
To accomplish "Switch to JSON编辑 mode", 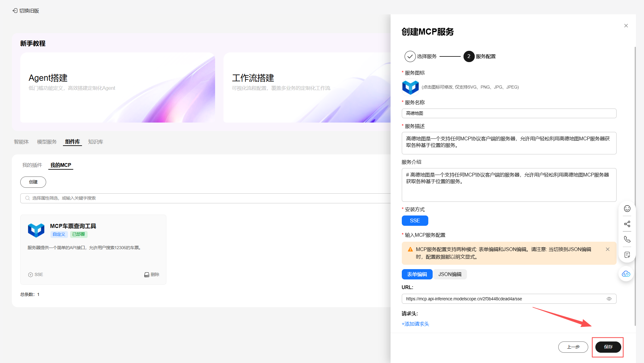I will [449, 274].
